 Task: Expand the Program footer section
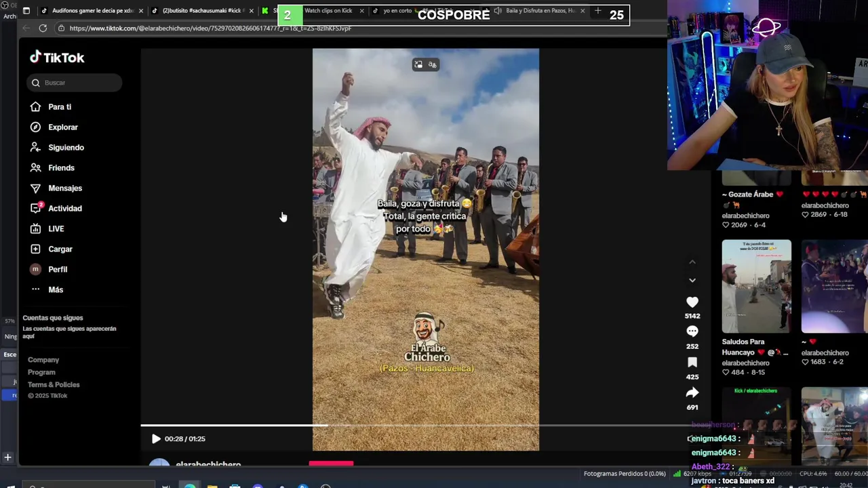click(x=41, y=372)
